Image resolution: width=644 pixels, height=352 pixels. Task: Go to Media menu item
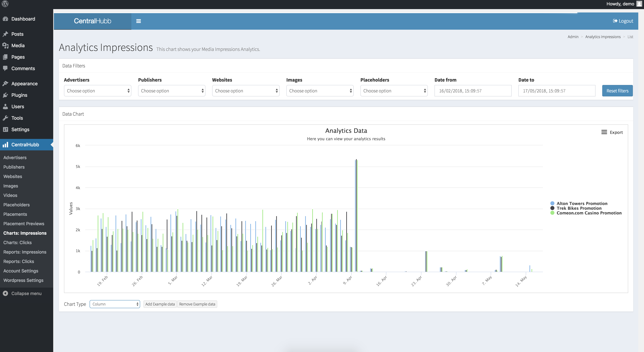click(18, 46)
